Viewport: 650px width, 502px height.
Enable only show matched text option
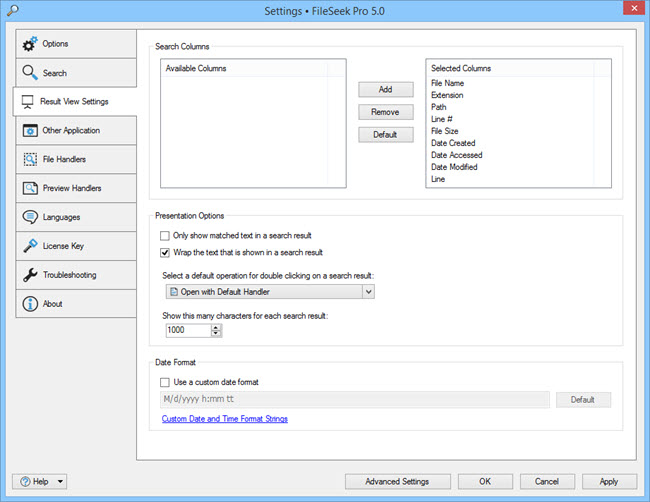click(x=165, y=236)
